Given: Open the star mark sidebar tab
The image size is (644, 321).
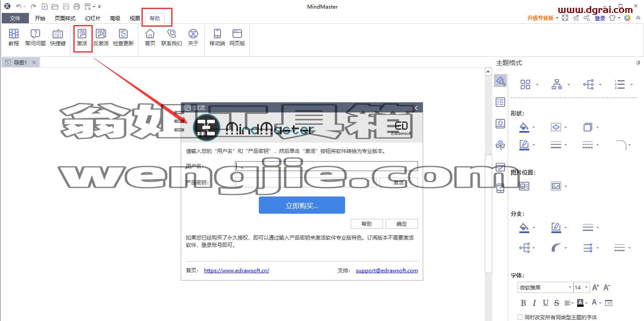Looking at the screenshot, I should [500, 124].
